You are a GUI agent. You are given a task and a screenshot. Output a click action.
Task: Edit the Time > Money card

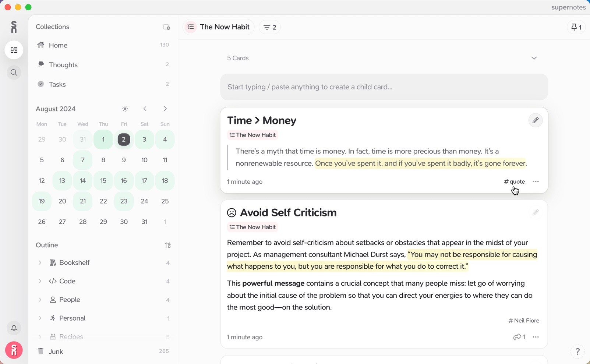[536, 120]
